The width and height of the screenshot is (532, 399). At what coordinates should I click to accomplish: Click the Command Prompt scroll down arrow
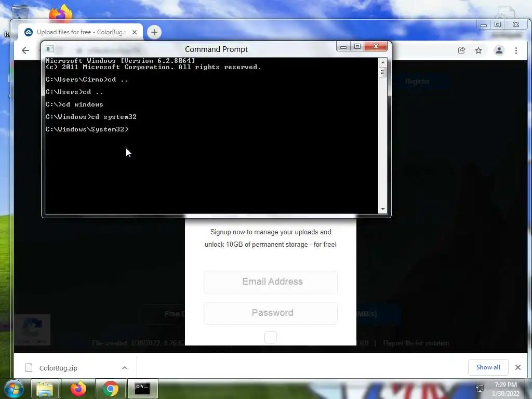tap(383, 209)
